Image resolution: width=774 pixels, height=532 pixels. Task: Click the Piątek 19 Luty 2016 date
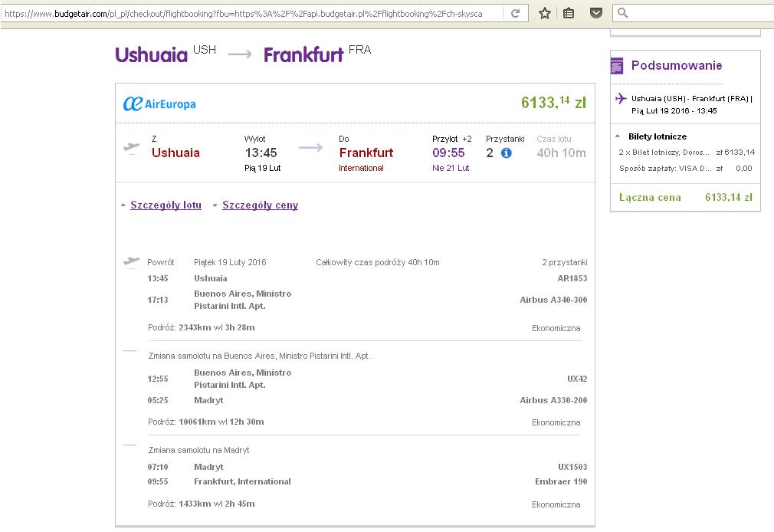pos(230,262)
